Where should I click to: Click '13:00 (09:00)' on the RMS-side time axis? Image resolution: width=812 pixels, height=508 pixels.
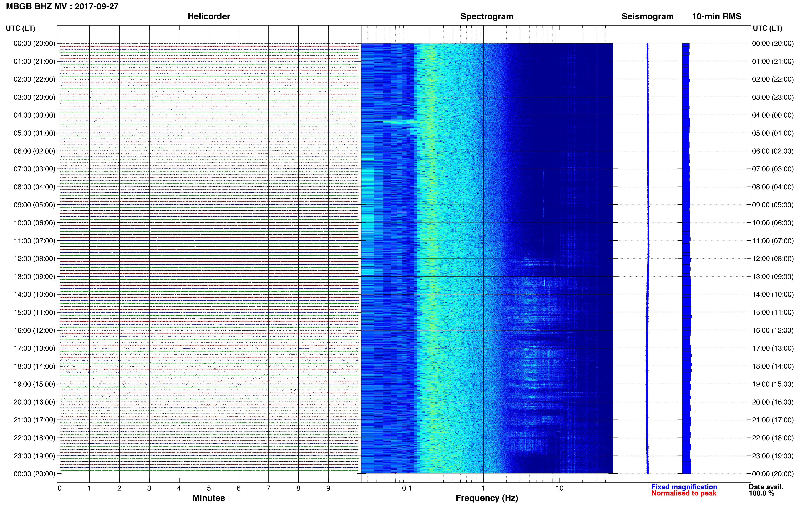[x=773, y=277]
